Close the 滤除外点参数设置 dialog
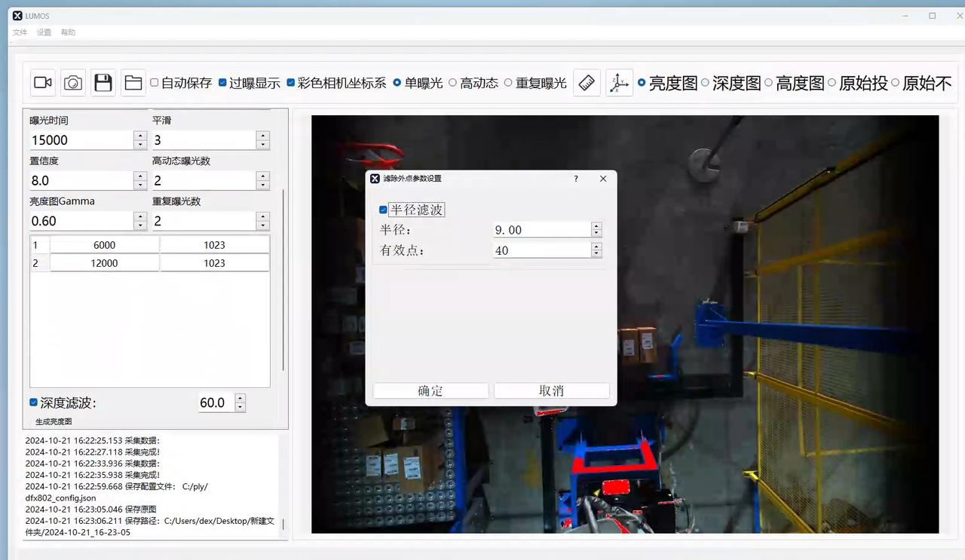The width and height of the screenshot is (965, 560). point(602,179)
